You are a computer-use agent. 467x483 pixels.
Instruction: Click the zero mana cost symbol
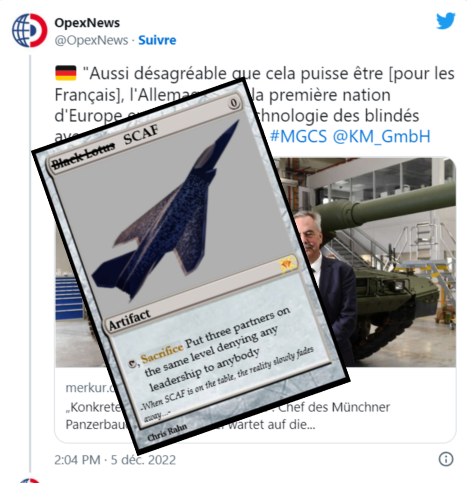click(x=234, y=103)
